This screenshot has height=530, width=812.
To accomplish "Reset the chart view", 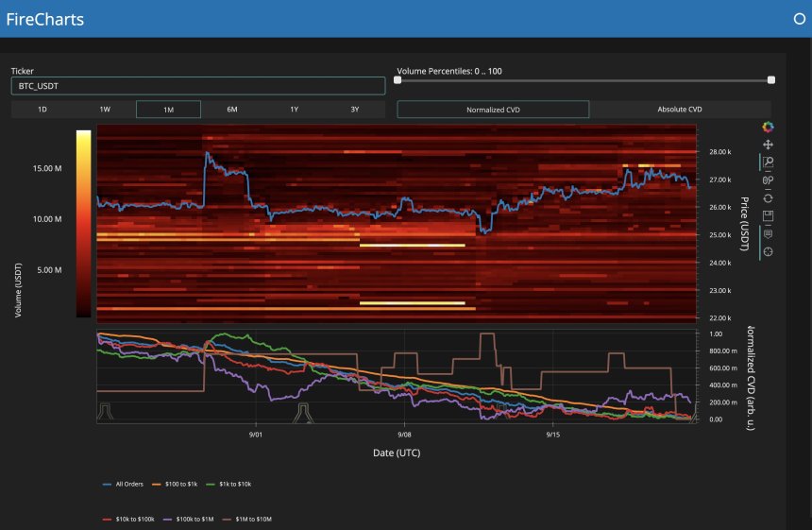I will 768,197.
